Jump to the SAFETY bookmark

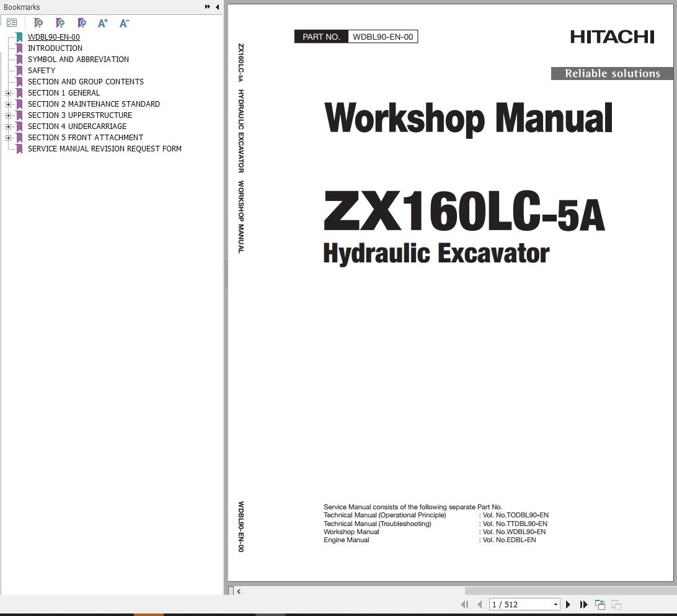coord(42,71)
